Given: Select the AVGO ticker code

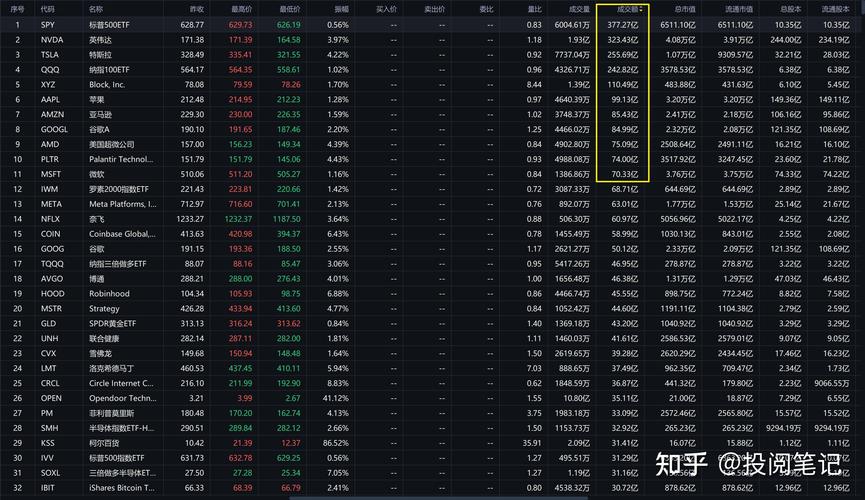Looking at the screenshot, I should coord(52,279).
